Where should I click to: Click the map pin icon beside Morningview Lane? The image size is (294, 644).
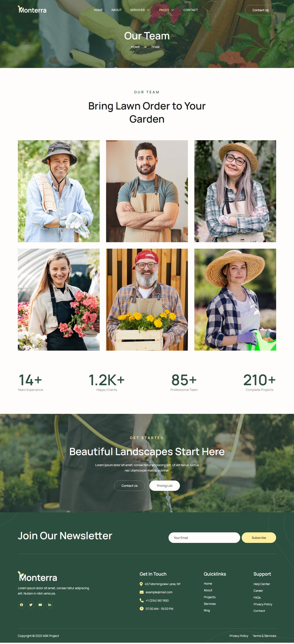click(x=141, y=584)
